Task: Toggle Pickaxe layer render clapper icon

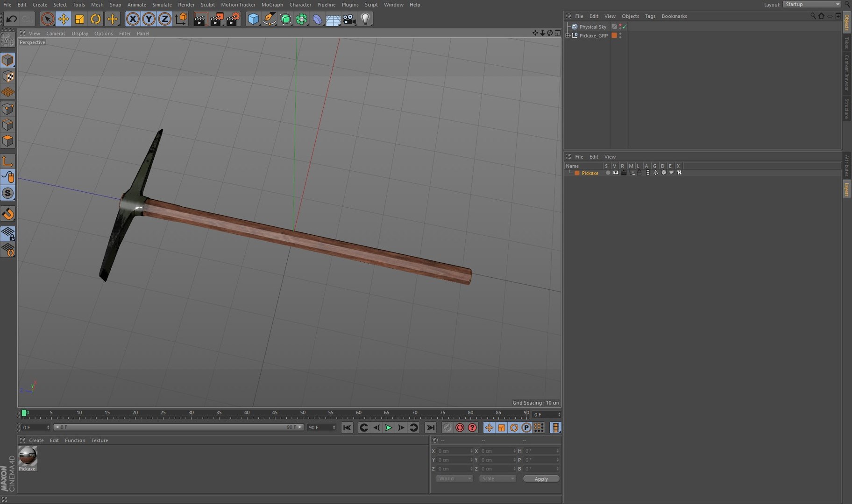Action: coord(624,173)
